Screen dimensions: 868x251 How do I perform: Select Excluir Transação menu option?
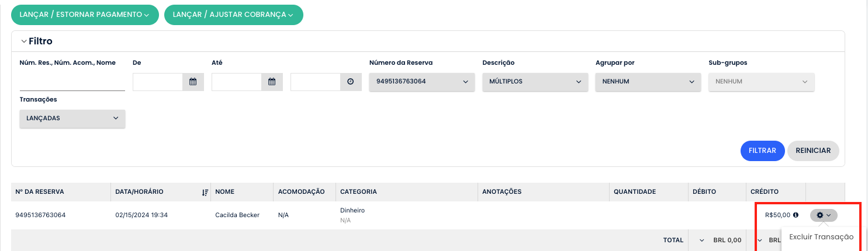(821, 237)
